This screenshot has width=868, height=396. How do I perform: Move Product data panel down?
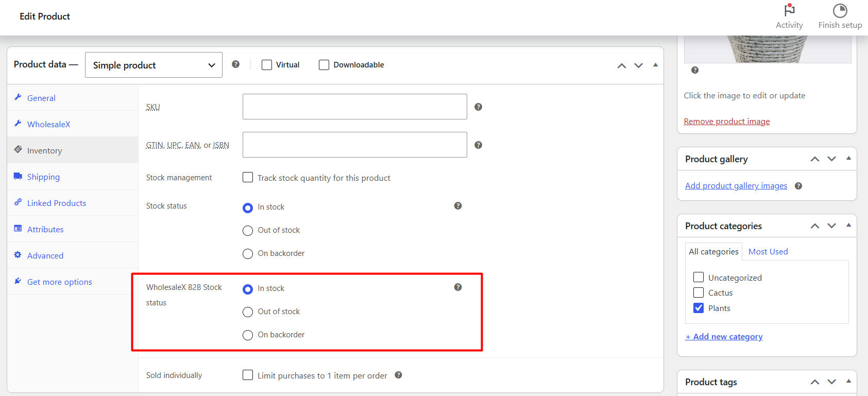click(639, 65)
